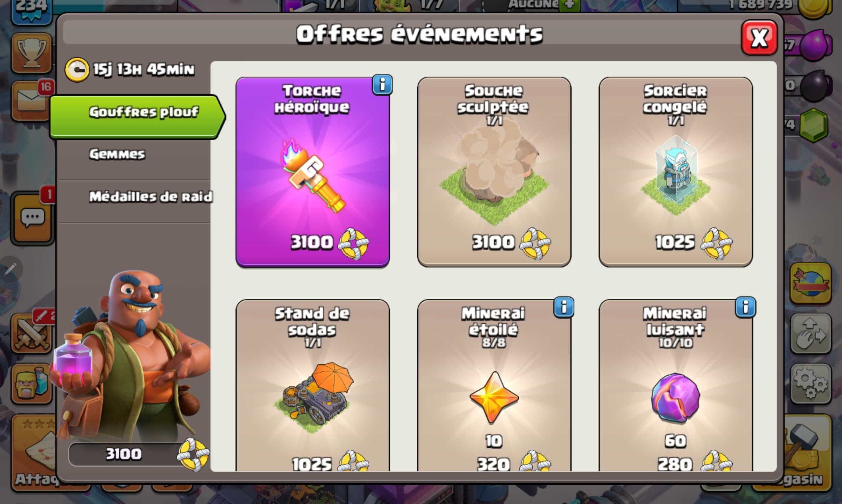This screenshot has width=842, height=504.
Task: Open info for Torche héroïque
Action: tap(382, 84)
